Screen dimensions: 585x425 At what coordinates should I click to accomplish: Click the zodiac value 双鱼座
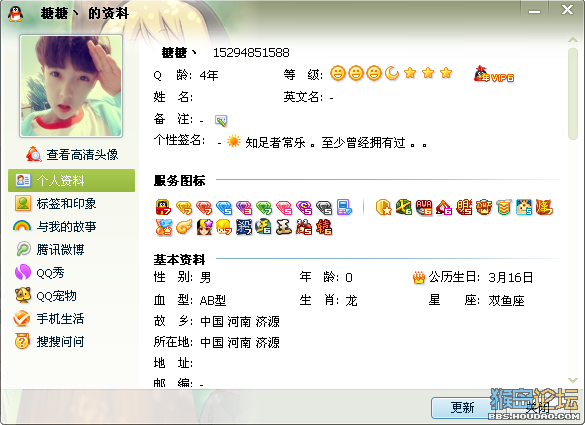506,300
